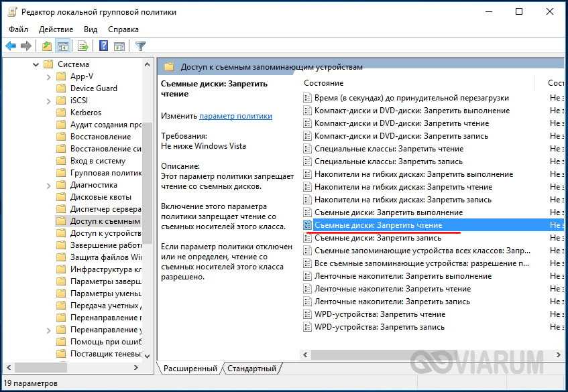The width and height of the screenshot is (568, 392).
Task: Open the Действие menu
Action: 56,29
